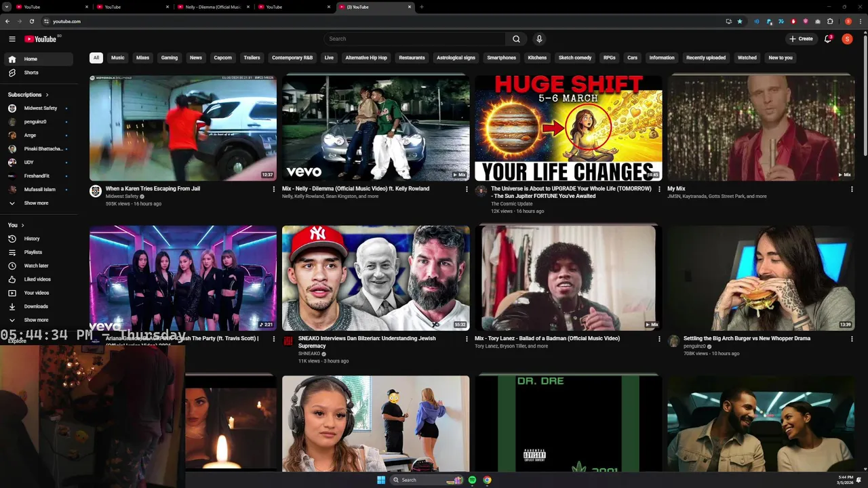Select the Recently uploaded chip

(x=706, y=58)
